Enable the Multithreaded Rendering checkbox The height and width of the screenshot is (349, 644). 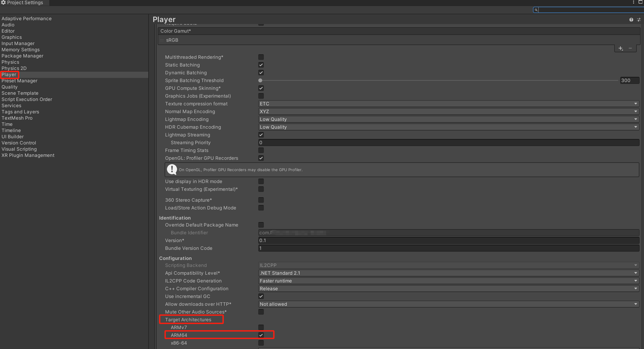[x=261, y=57]
